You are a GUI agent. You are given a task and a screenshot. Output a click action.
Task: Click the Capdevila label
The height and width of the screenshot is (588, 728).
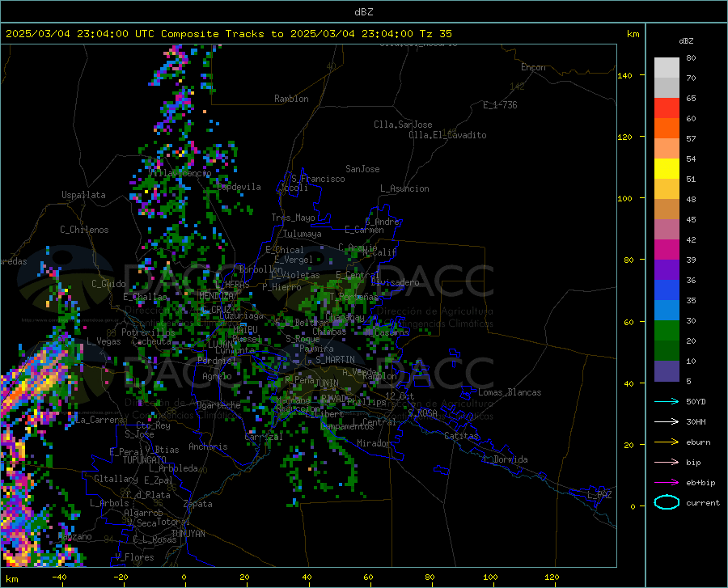[x=239, y=187]
